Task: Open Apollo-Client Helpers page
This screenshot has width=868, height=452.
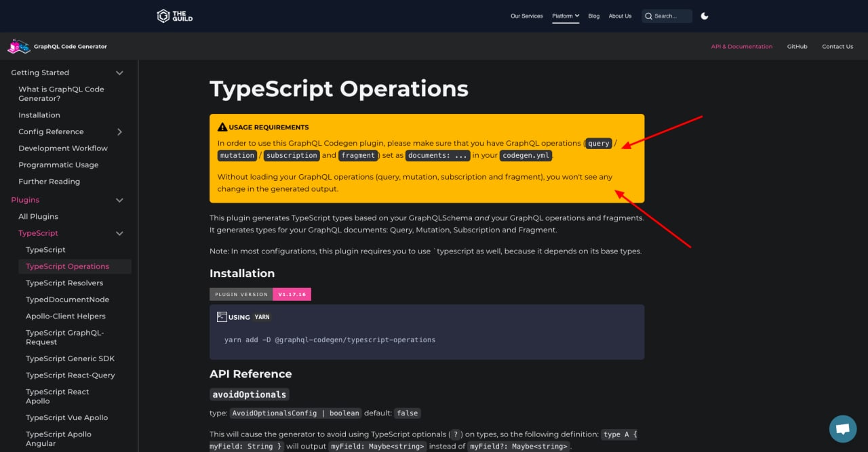Action: tap(66, 316)
